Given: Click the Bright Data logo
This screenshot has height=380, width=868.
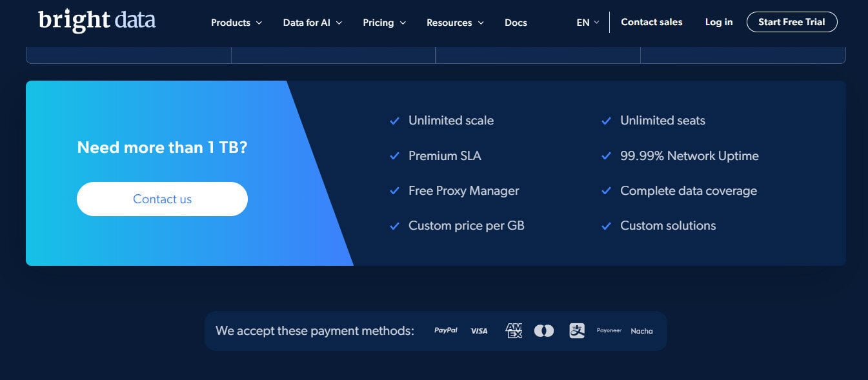Looking at the screenshot, I should click(x=97, y=21).
